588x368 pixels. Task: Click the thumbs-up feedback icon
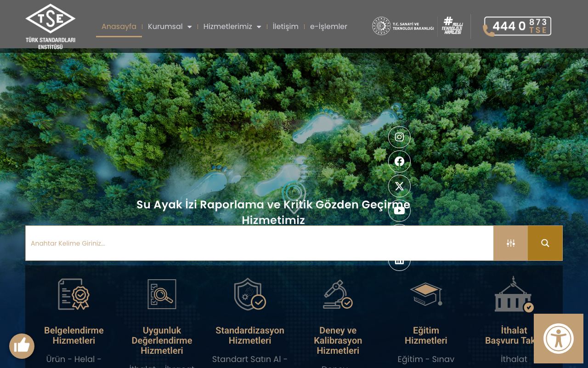click(22, 346)
